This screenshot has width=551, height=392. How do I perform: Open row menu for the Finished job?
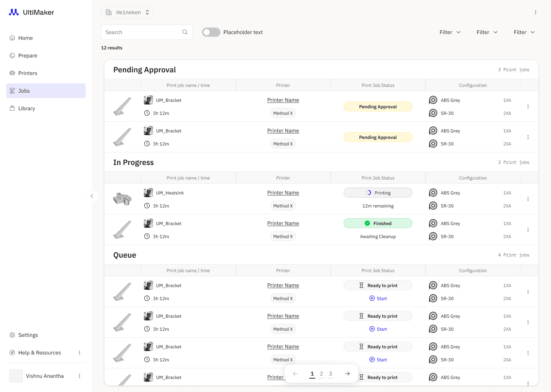point(528,230)
